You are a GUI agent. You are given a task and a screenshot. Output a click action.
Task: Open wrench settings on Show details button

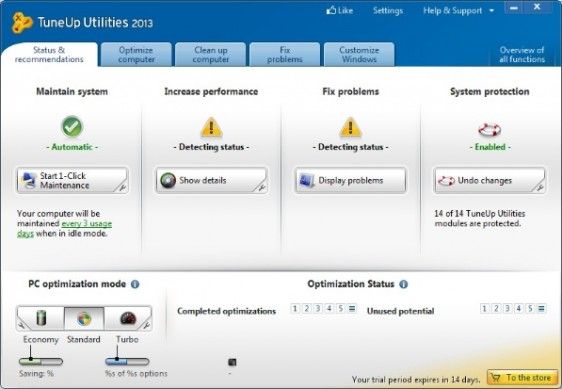point(261,187)
